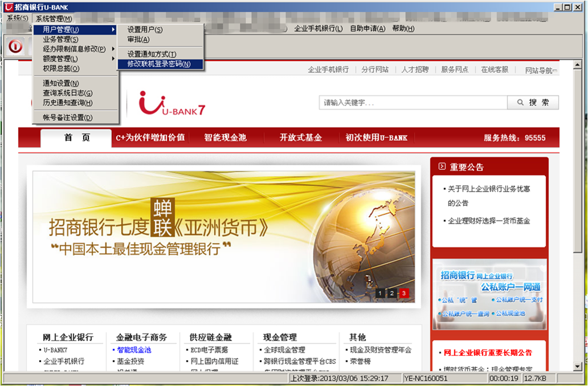Open 额度管理(L) submenu
588x386 pixels.
[75, 59]
